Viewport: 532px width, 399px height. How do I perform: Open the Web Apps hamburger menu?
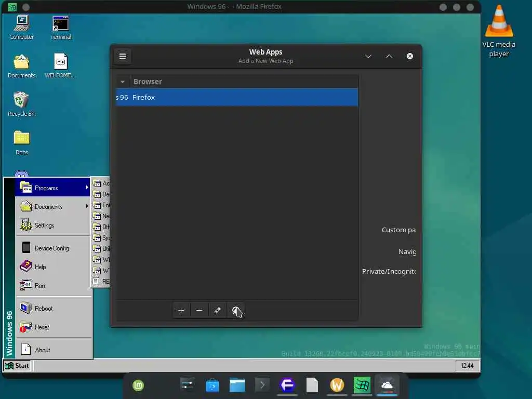pyautogui.click(x=123, y=56)
